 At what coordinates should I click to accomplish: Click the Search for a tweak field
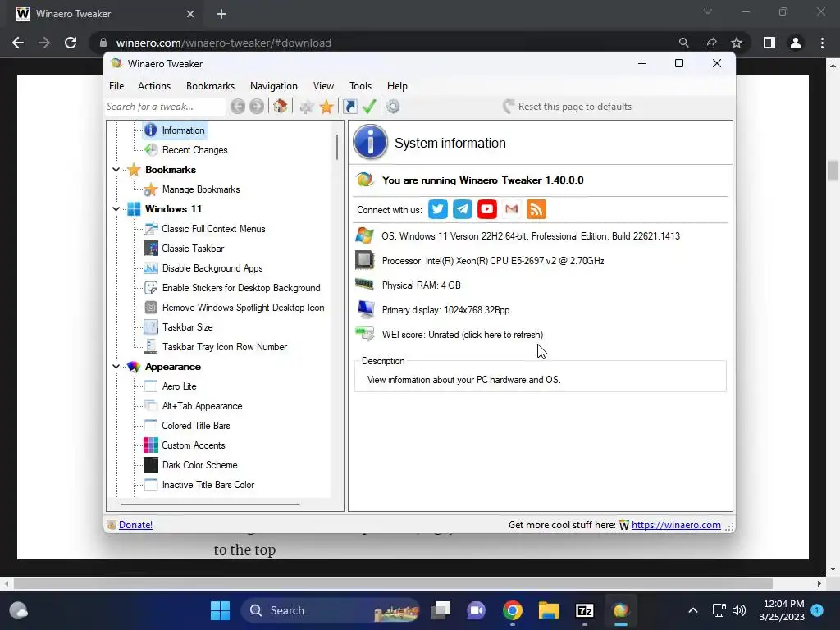[166, 107]
